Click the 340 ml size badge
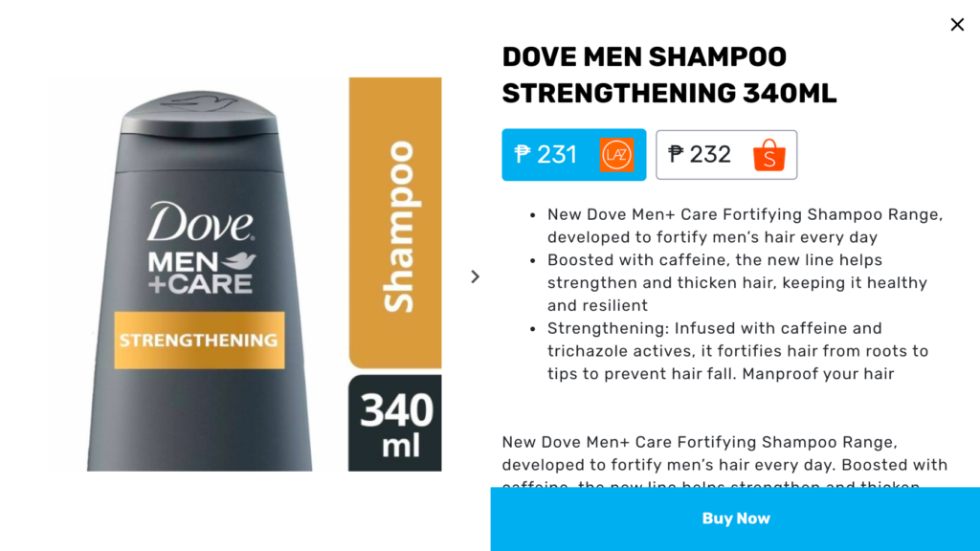 (x=395, y=423)
